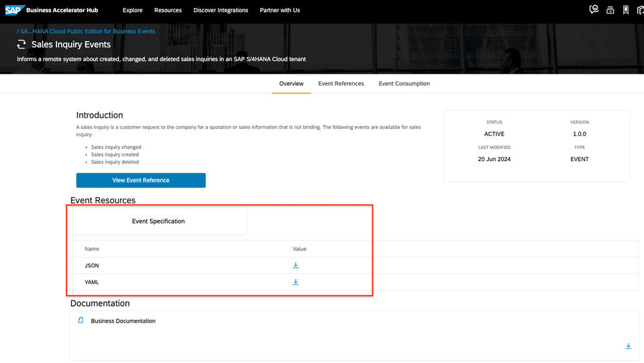Viewport: 644px width, 363px height.
Task: Click the Introduction heading
Action: click(99, 115)
